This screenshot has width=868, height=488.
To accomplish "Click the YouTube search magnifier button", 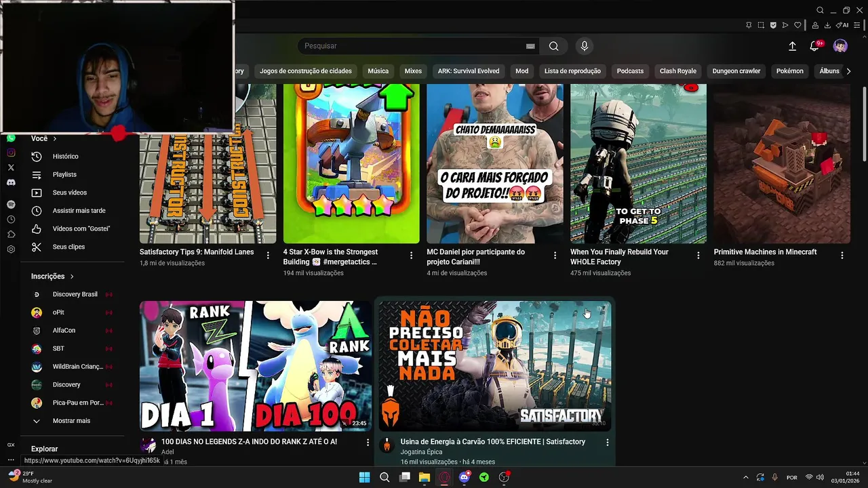I will [x=554, y=46].
